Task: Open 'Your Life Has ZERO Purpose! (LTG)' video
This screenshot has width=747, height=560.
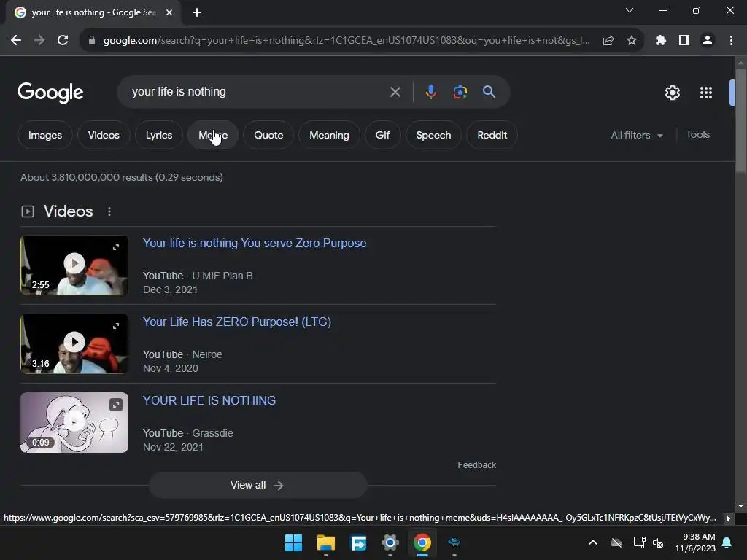Action: (237, 322)
